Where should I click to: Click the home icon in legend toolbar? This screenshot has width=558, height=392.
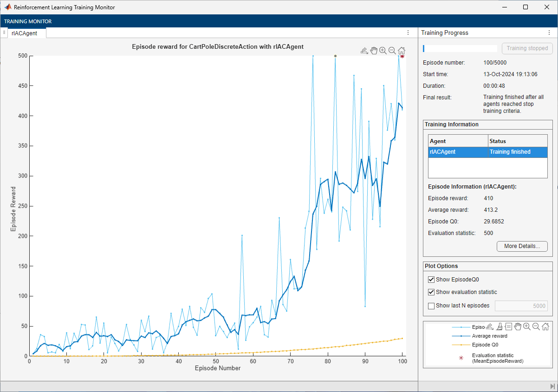(545, 327)
